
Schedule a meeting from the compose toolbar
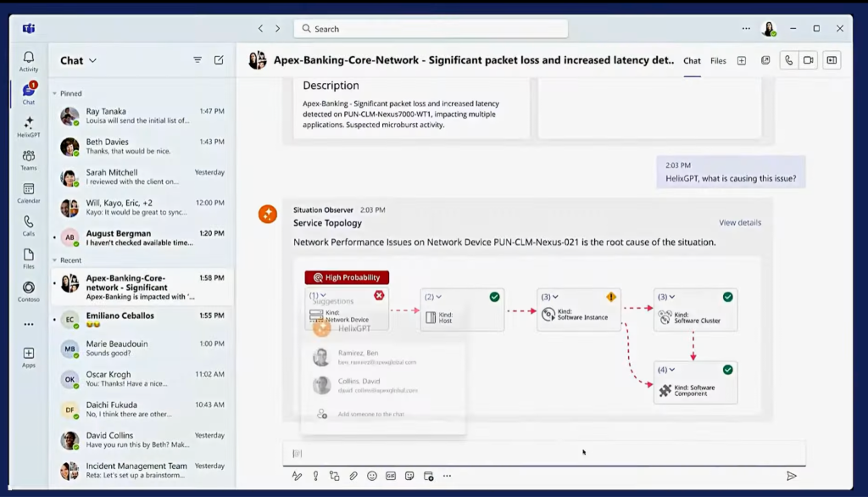pos(428,476)
